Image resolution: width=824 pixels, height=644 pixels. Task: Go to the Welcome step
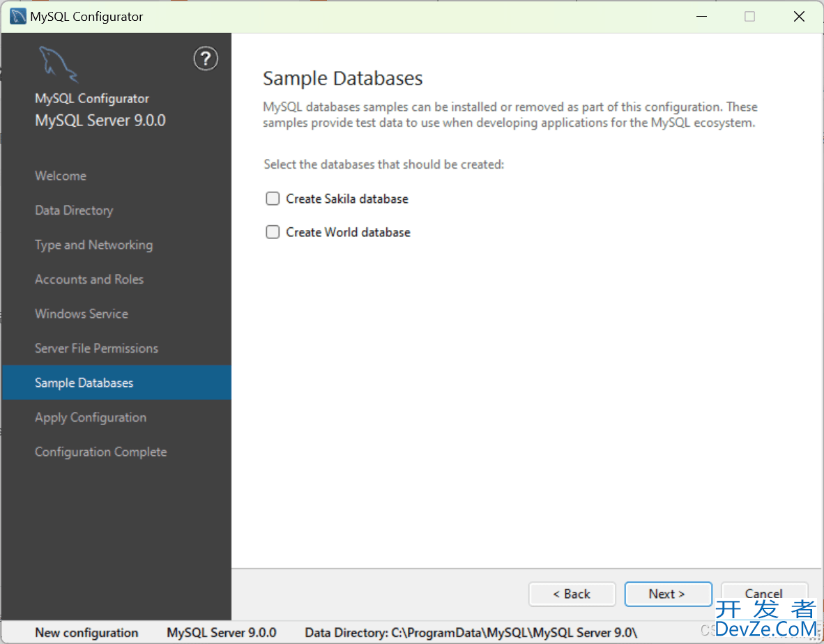click(61, 176)
